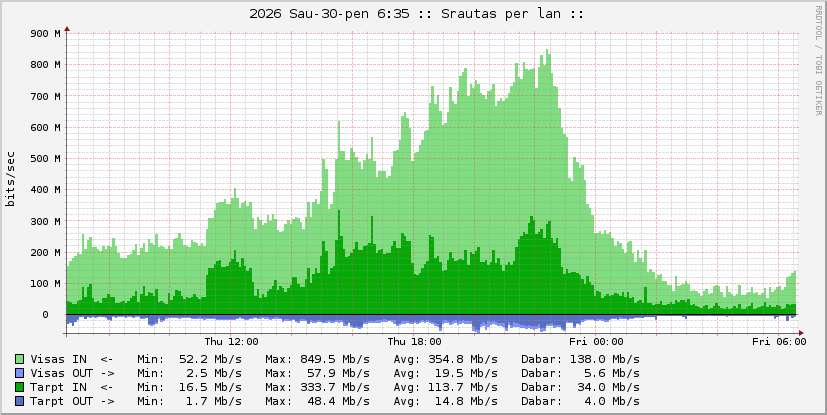Click the dark blue Tarpt OUT legend swatch

[20, 400]
